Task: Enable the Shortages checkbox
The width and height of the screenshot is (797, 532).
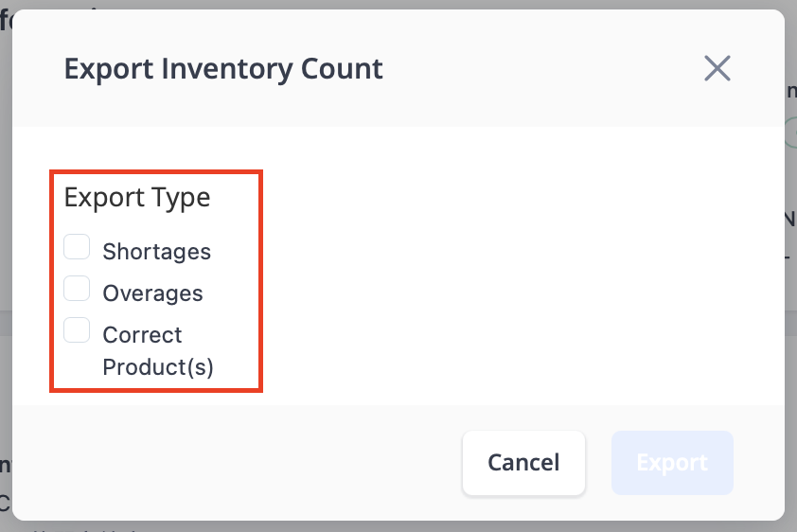Action: (77, 246)
